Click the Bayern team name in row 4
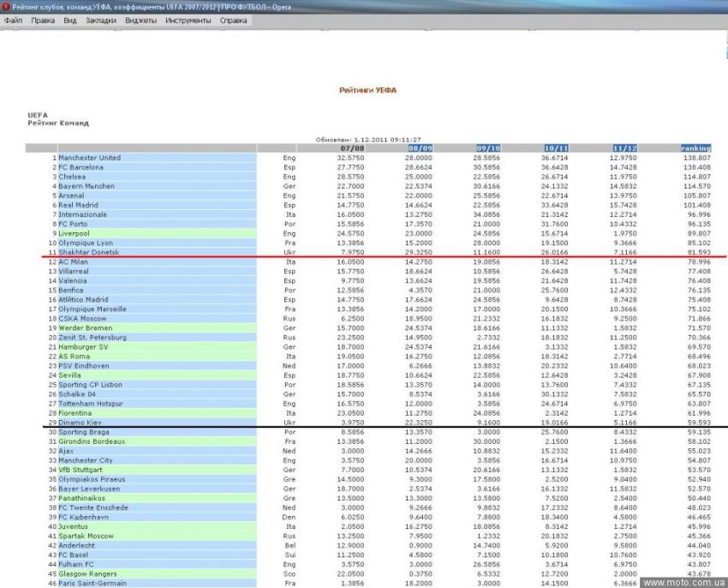 (87, 186)
